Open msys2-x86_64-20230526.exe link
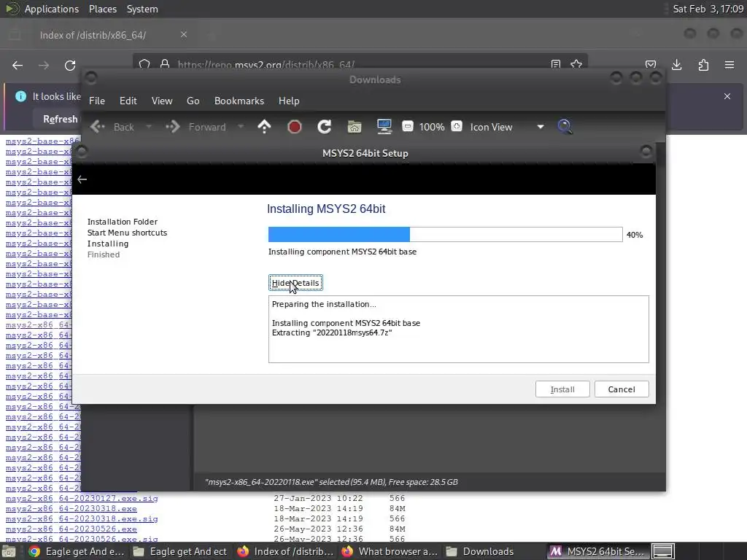 pos(71,529)
